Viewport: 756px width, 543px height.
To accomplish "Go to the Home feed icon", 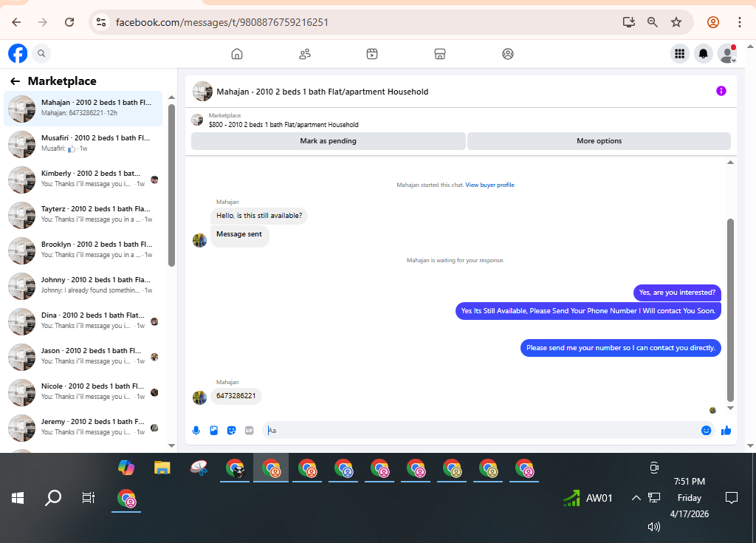I will click(x=237, y=54).
